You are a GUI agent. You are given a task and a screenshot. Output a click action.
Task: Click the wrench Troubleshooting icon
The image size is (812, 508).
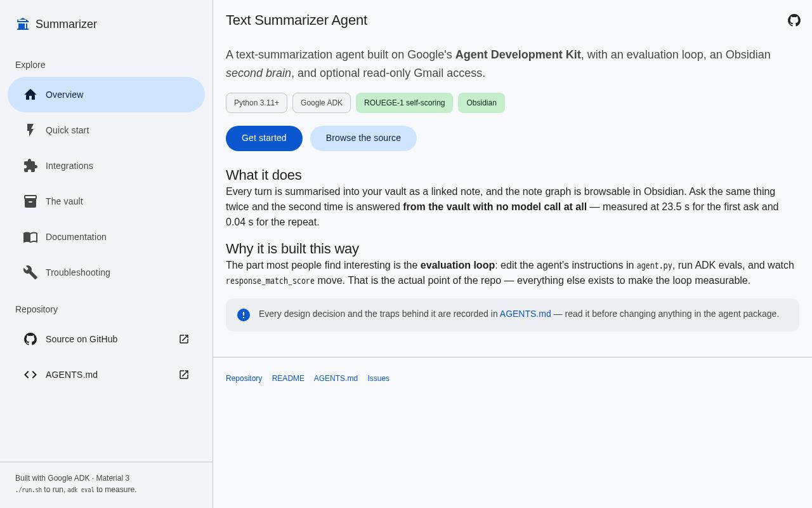point(30,272)
